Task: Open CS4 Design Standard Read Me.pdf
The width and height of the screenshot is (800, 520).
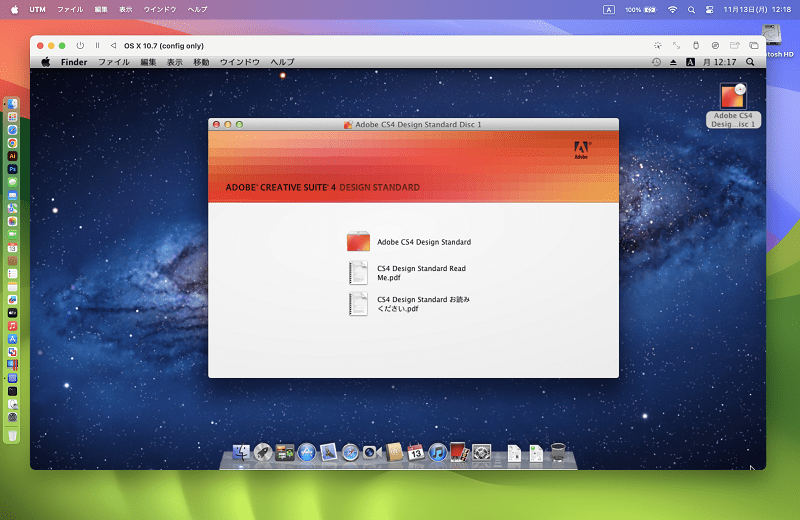Action: (358, 273)
